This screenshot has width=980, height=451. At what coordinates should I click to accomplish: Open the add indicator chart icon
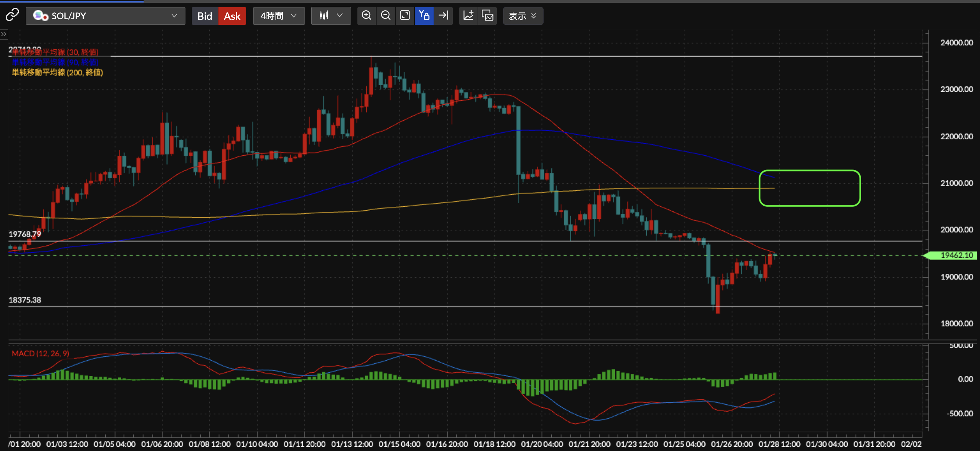click(x=468, y=16)
